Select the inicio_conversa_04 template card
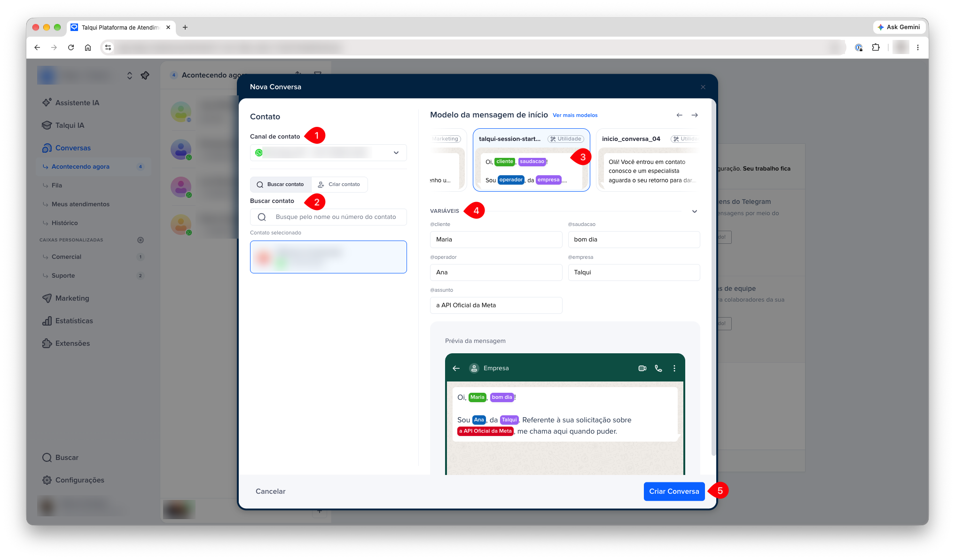 [648, 160]
